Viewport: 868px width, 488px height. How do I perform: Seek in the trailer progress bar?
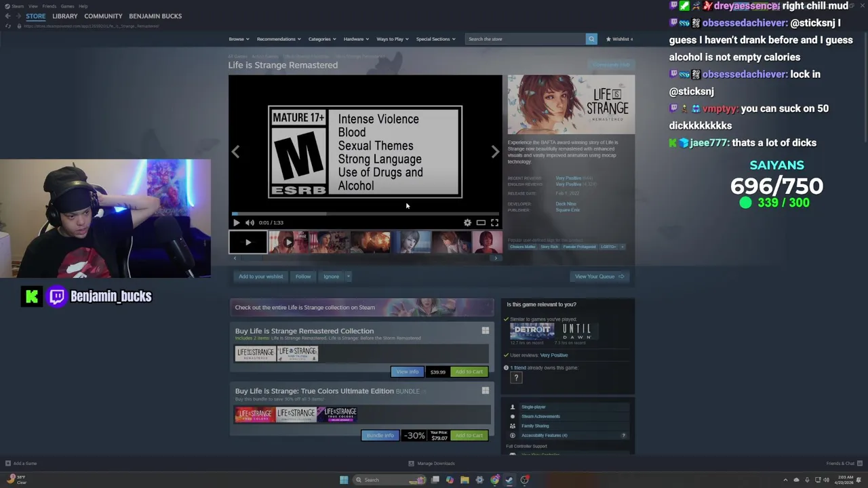pos(365,213)
